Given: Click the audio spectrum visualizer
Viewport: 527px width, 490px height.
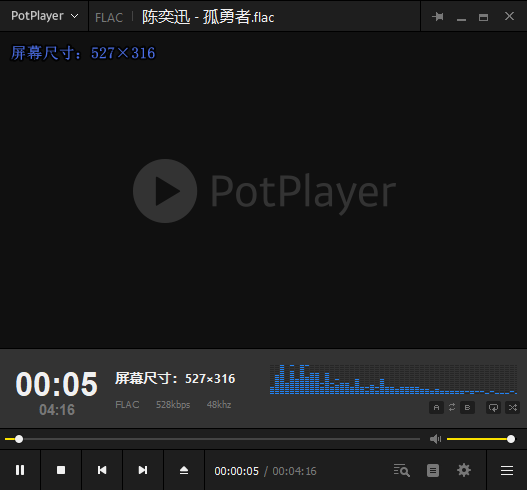Looking at the screenshot, I should point(393,379).
